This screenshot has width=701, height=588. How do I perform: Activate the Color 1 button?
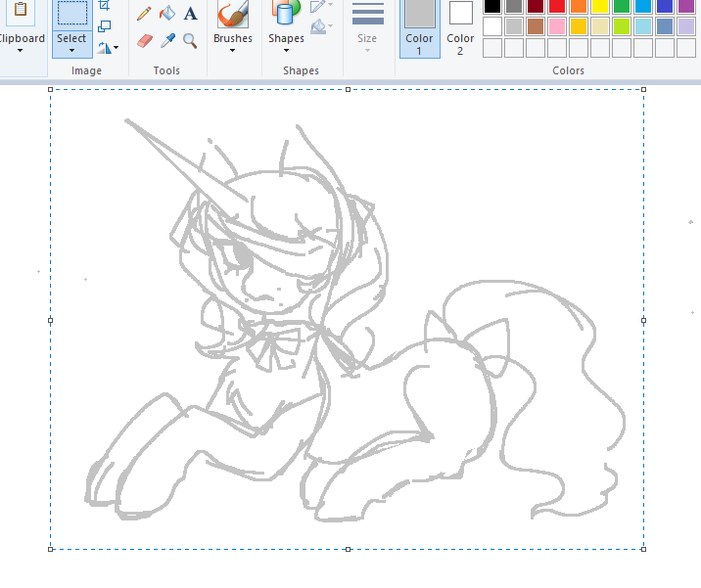pyautogui.click(x=419, y=28)
